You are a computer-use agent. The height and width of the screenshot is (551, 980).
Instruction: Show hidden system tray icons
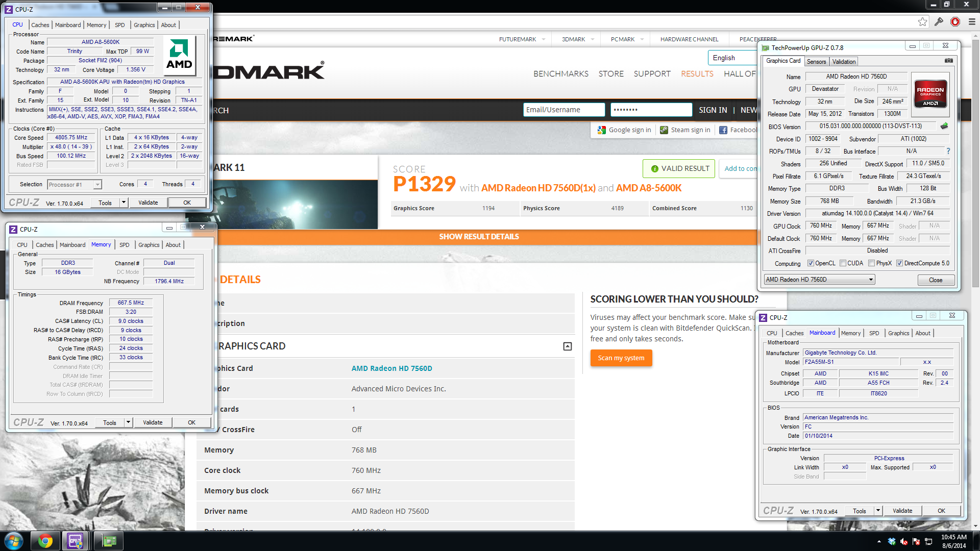879,541
